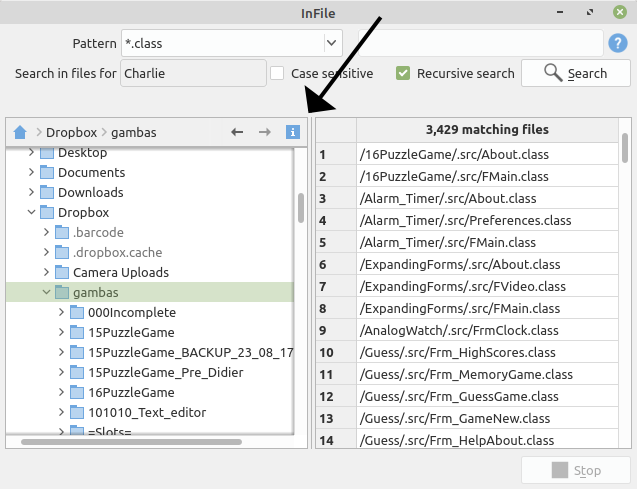Click the blue help question mark icon
The image size is (637, 489).
pyautogui.click(x=618, y=43)
